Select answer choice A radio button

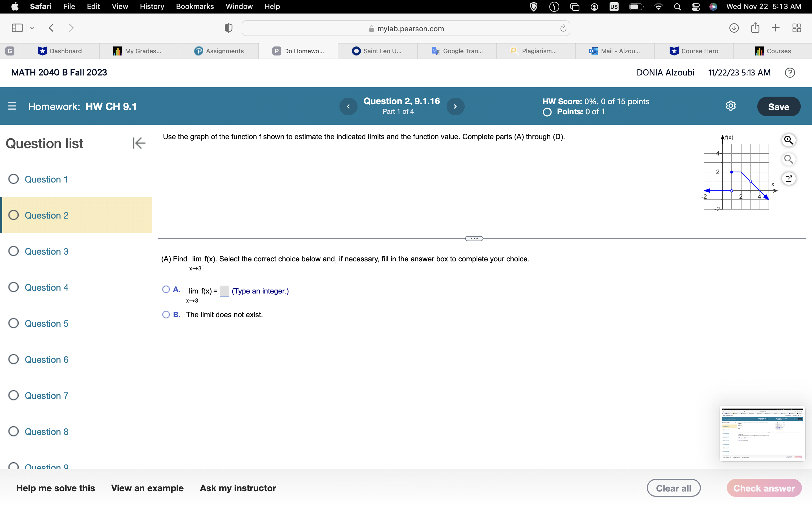(x=166, y=289)
